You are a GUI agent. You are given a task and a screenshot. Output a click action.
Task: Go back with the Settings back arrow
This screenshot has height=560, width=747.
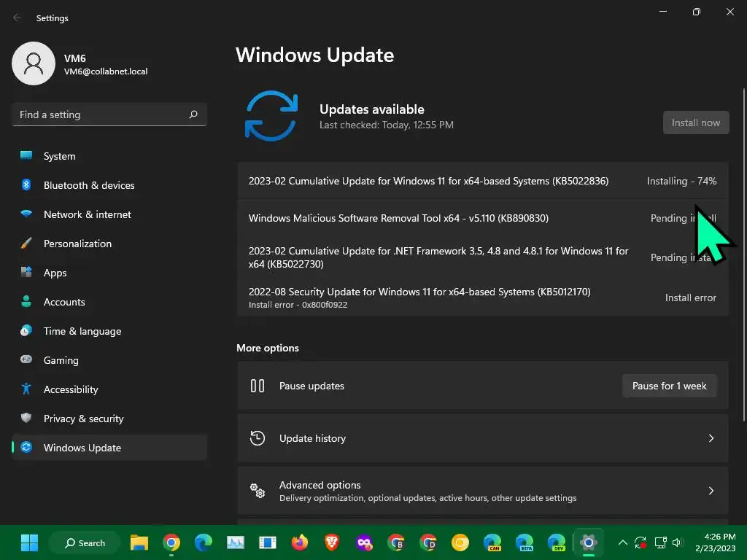(x=17, y=17)
